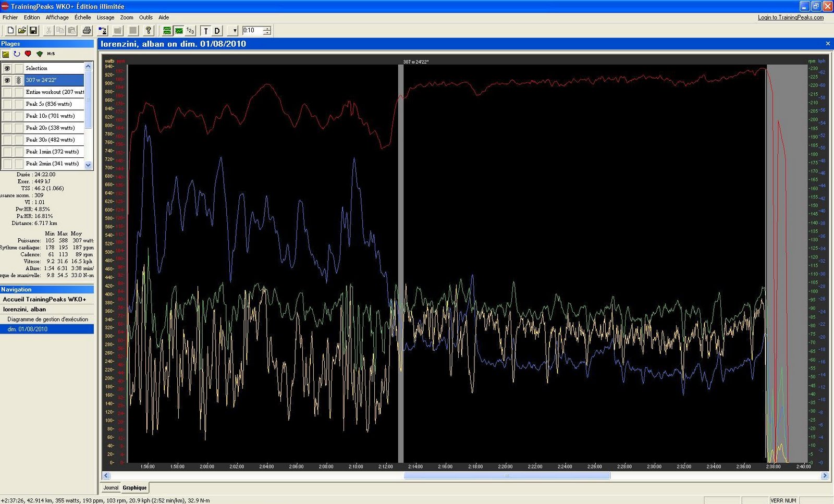834x504 pixels.
Task: Open the Échelle menu
Action: click(x=82, y=17)
